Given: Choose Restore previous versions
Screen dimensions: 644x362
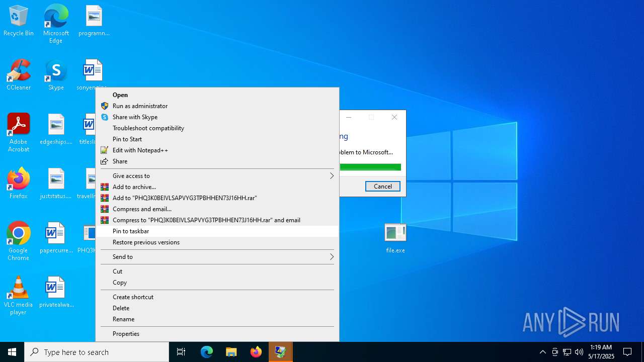Looking at the screenshot, I should coord(217,242).
